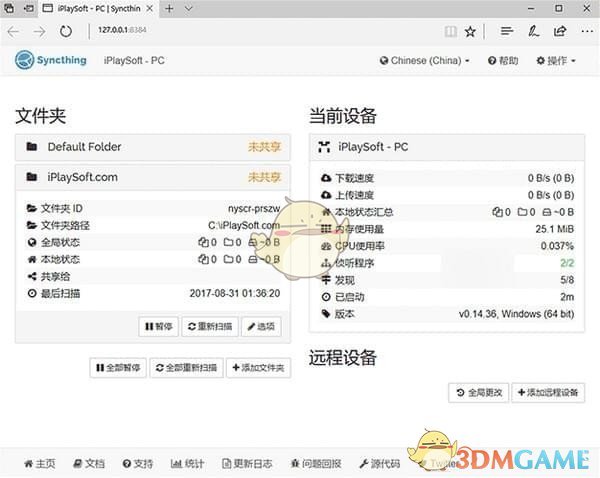Image resolution: width=600 pixels, height=478 pixels.
Task: Open 统计 statistics footer link
Action: [187, 464]
